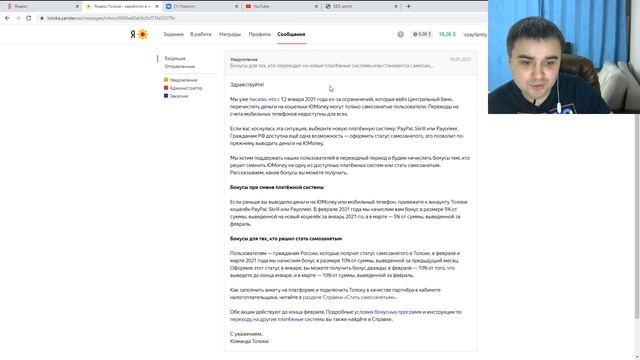Click the browser forward arrow
This screenshot has width=640, height=360.
pos(18,18)
